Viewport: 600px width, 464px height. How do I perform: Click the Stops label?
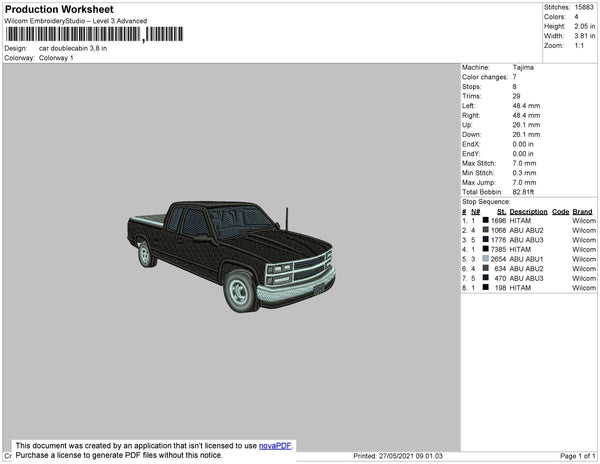point(471,87)
